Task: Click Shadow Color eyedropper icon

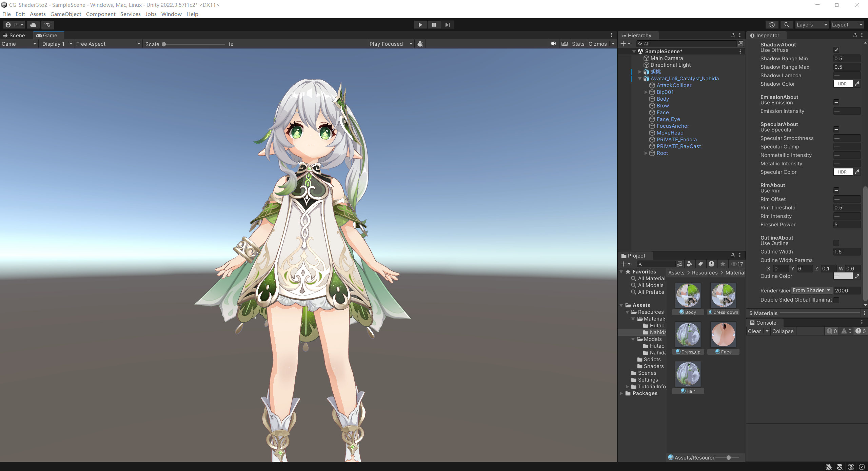Action: 857,84
